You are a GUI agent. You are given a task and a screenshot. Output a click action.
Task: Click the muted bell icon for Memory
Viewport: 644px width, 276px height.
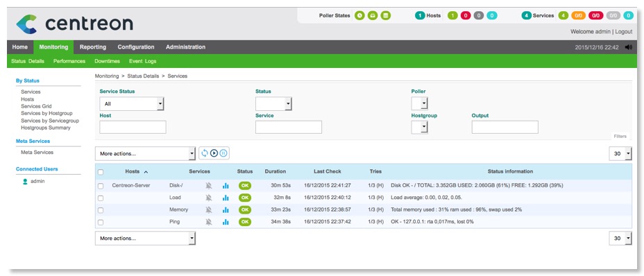(209, 210)
